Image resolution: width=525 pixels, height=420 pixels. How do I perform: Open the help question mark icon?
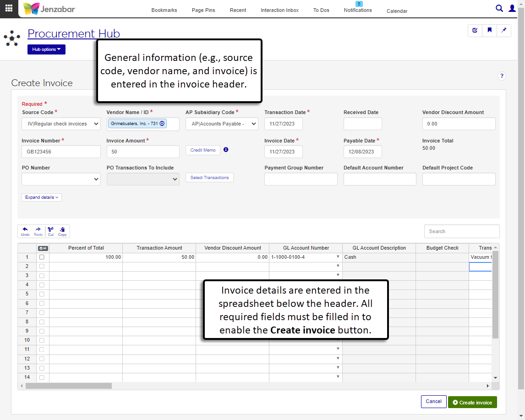coord(502,76)
